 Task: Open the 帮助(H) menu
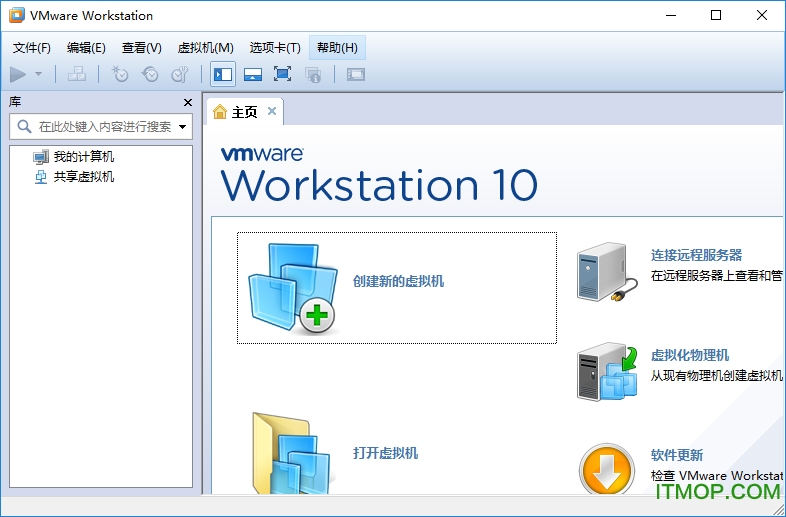337,48
